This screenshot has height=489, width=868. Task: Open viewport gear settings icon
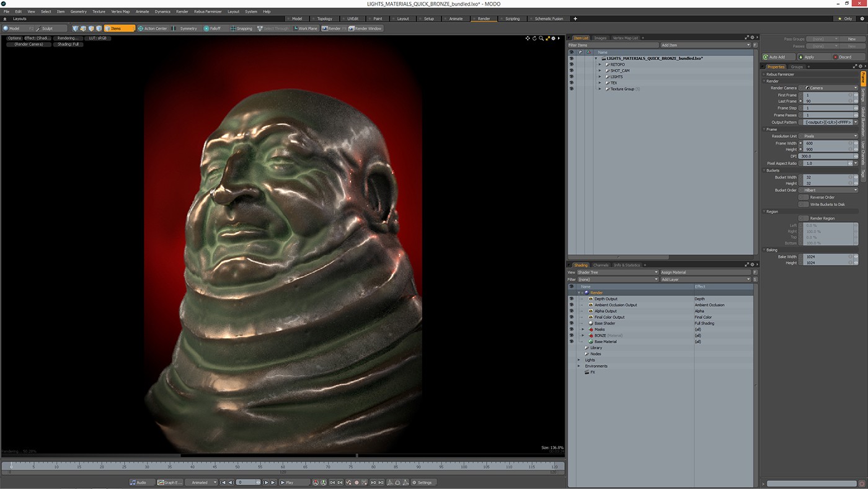click(554, 38)
